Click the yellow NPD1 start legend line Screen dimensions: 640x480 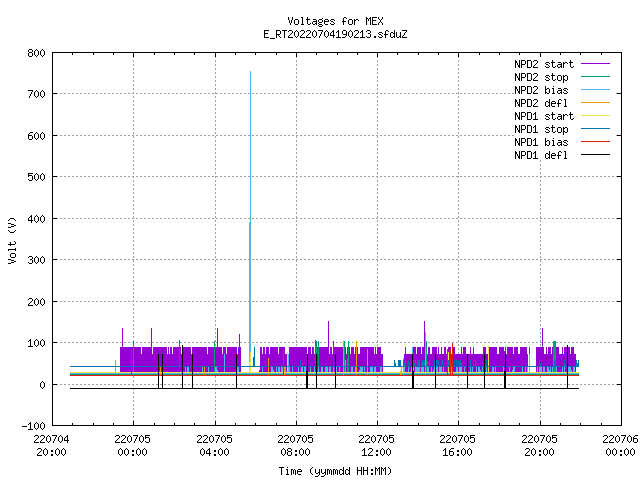point(596,116)
